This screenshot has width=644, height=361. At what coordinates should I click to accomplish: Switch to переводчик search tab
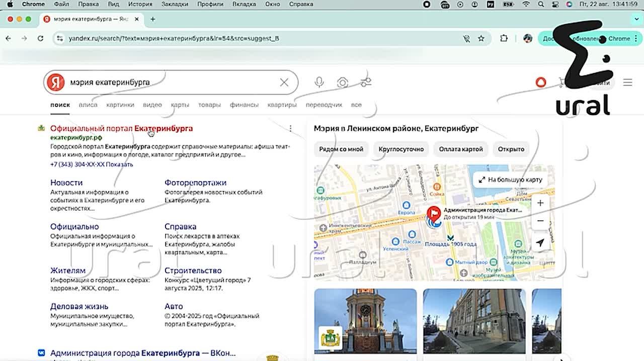[x=324, y=105]
